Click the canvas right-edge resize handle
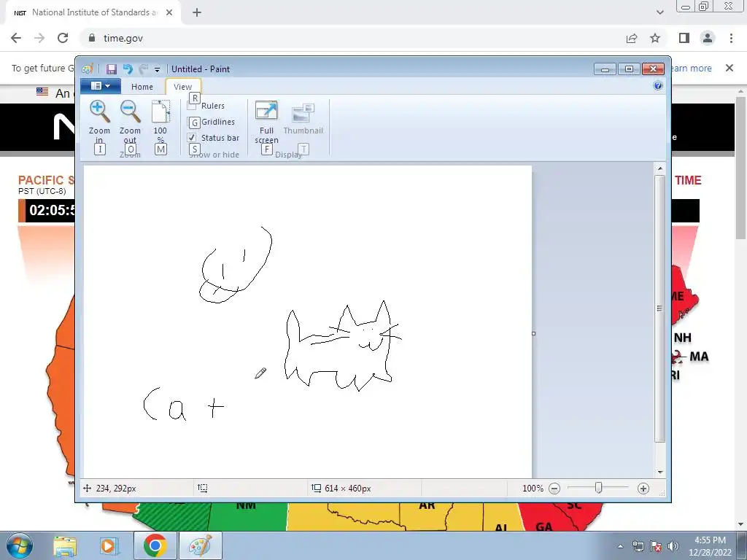Image resolution: width=747 pixels, height=560 pixels. [x=533, y=333]
